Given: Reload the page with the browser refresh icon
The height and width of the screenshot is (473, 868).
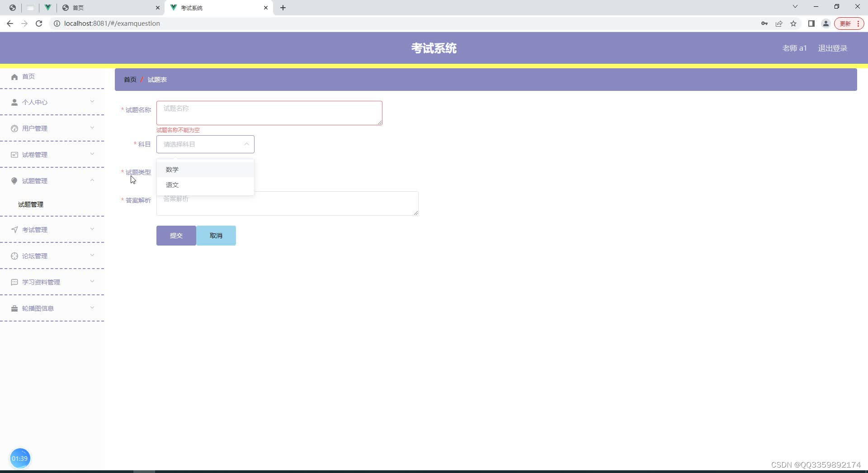Looking at the screenshot, I should (x=39, y=24).
